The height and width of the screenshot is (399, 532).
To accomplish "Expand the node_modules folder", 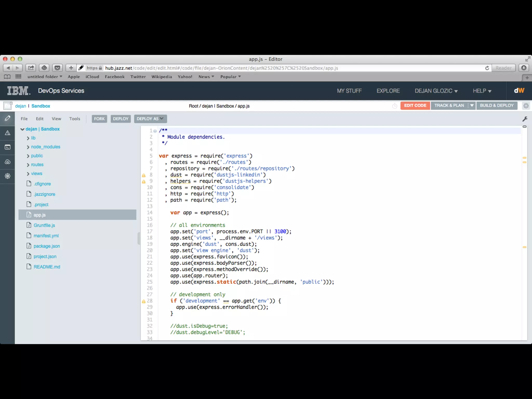I will click(28, 147).
